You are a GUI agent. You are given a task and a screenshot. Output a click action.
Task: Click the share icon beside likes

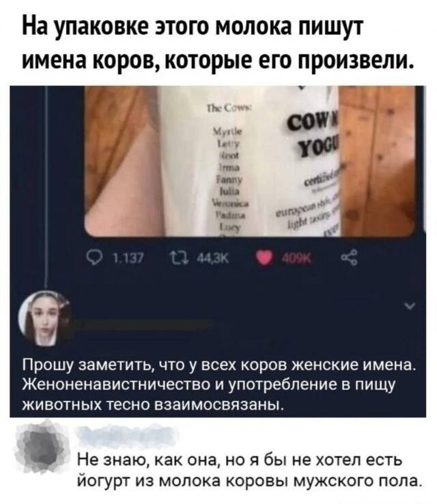click(x=350, y=258)
